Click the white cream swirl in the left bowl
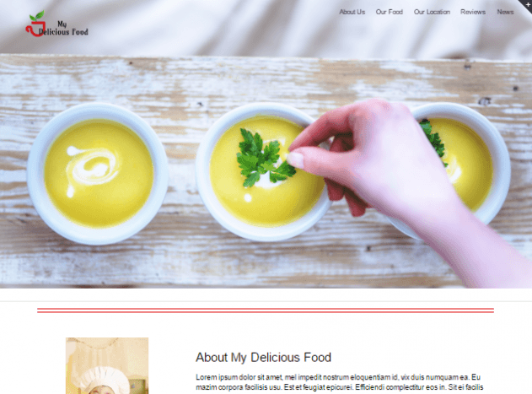 pyautogui.click(x=92, y=168)
